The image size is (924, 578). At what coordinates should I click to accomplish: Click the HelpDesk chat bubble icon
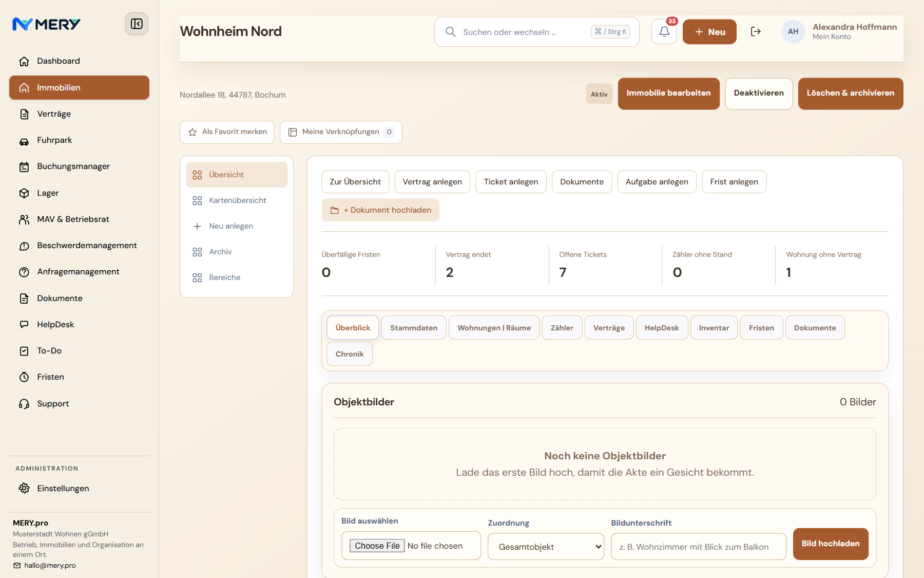point(24,325)
